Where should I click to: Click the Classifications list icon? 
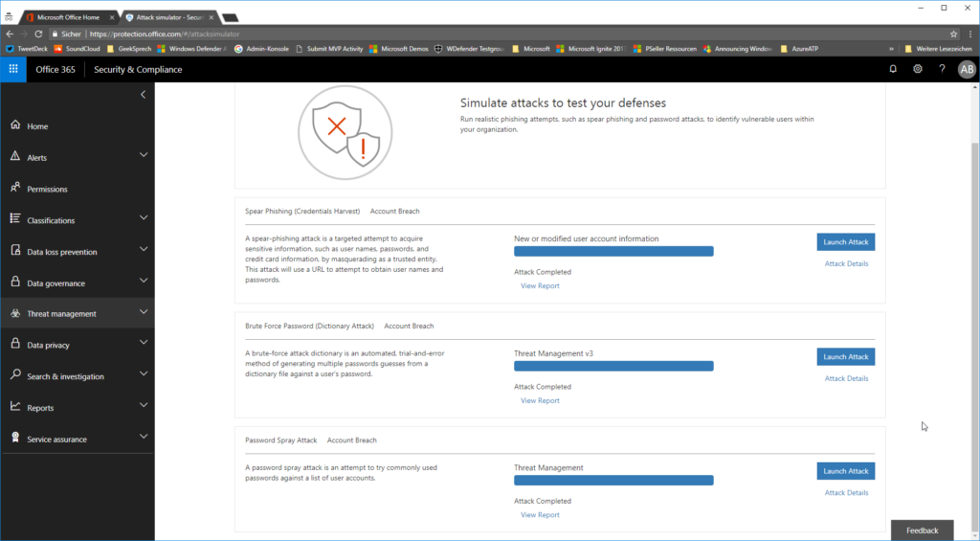click(x=15, y=219)
